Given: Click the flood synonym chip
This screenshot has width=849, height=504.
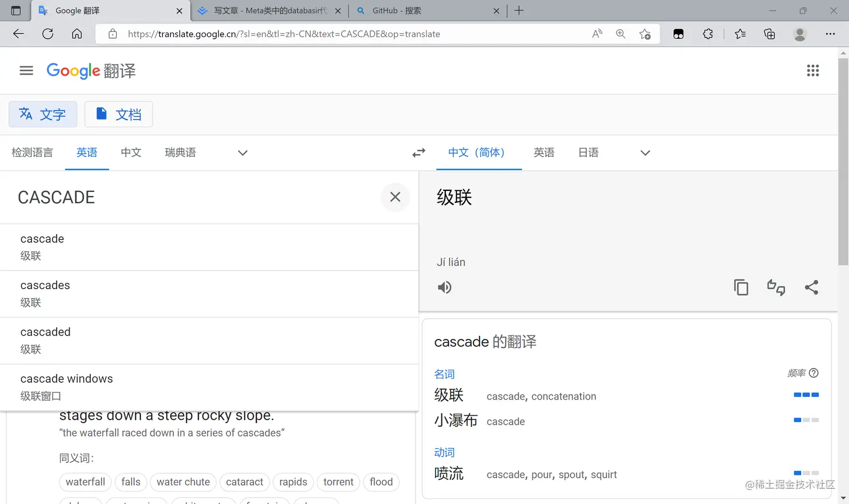Looking at the screenshot, I should (x=381, y=482).
